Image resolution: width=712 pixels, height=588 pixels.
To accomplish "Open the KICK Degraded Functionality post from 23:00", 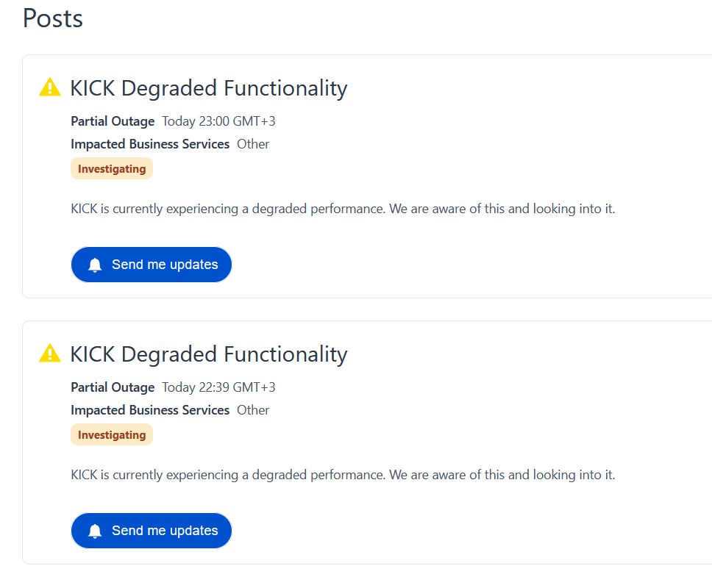I will click(208, 88).
